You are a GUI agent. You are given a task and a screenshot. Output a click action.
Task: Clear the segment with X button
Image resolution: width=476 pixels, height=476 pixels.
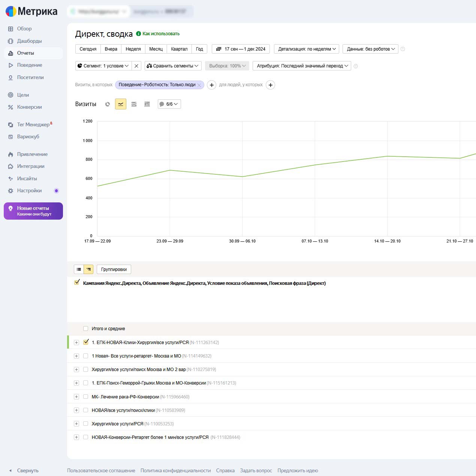coord(136,66)
